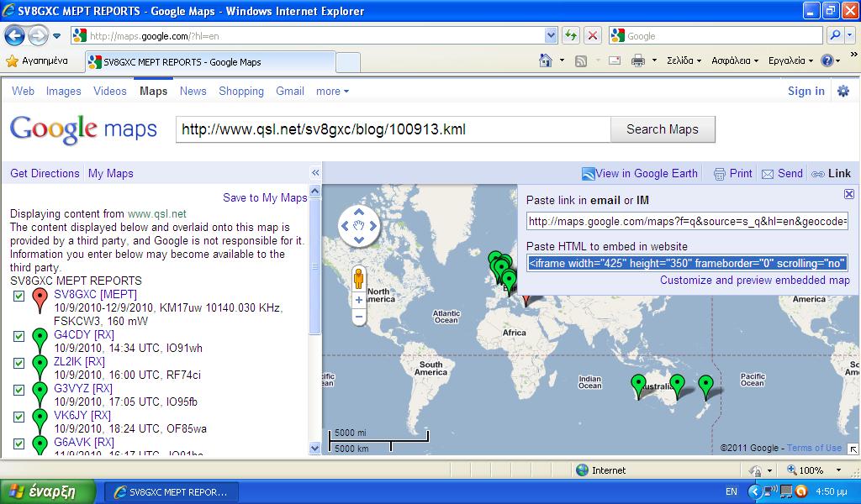Open the Videos link in Google bar

coord(110,91)
